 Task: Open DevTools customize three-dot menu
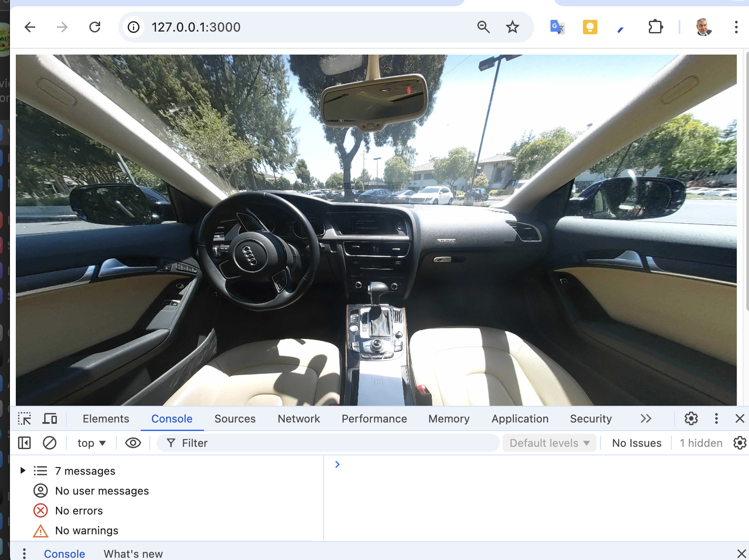pos(716,419)
